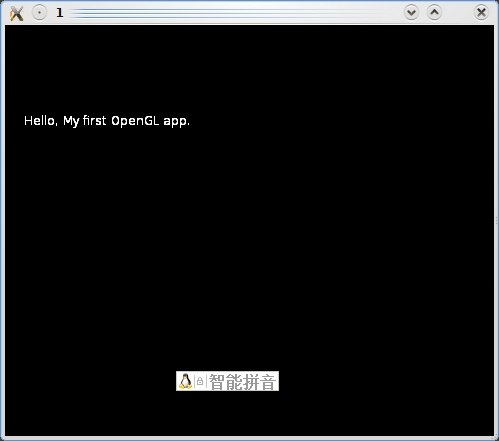Screen dimensions: 499x441
Task: Open the X11 window menu icon
Action: click(17, 13)
